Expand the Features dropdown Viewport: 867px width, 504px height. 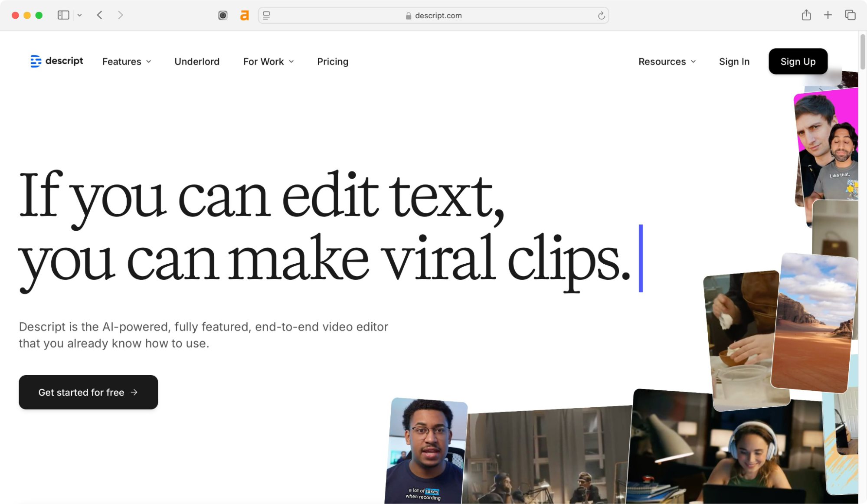(127, 62)
